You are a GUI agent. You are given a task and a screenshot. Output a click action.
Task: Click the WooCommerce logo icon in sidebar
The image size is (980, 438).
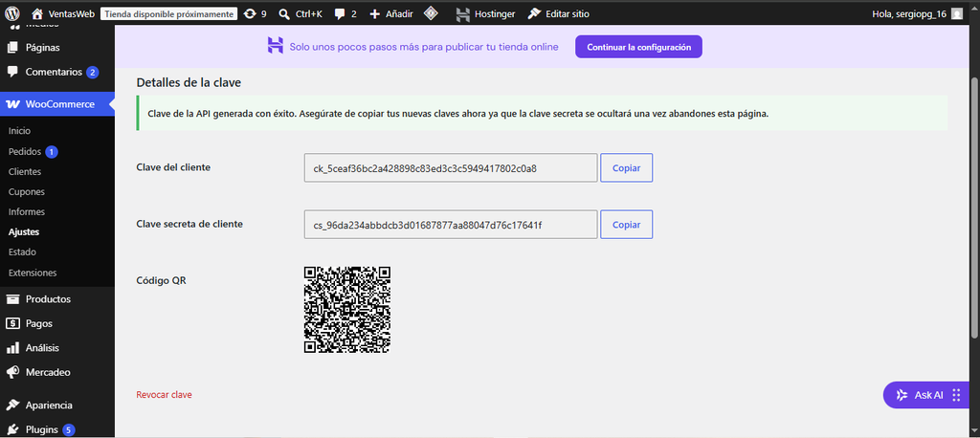point(12,104)
